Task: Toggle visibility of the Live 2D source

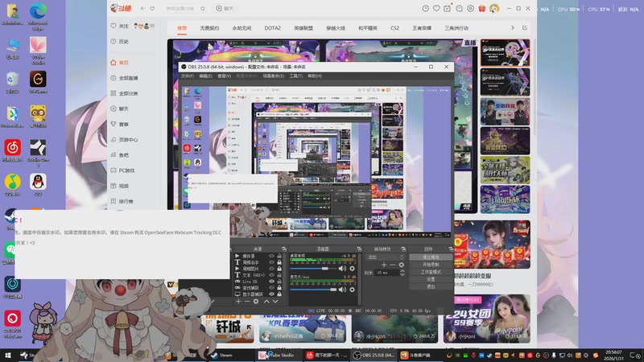Action: point(271,281)
